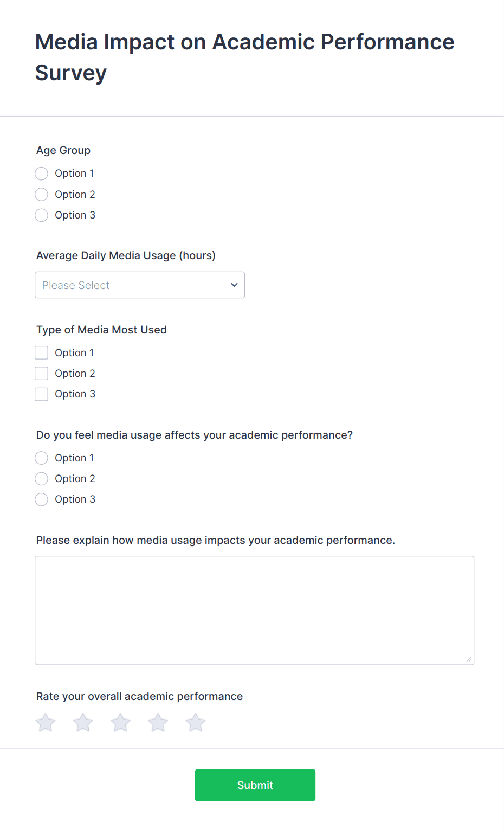Enable Option 3 for Type of Media
The image size is (504, 828).
tap(42, 394)
